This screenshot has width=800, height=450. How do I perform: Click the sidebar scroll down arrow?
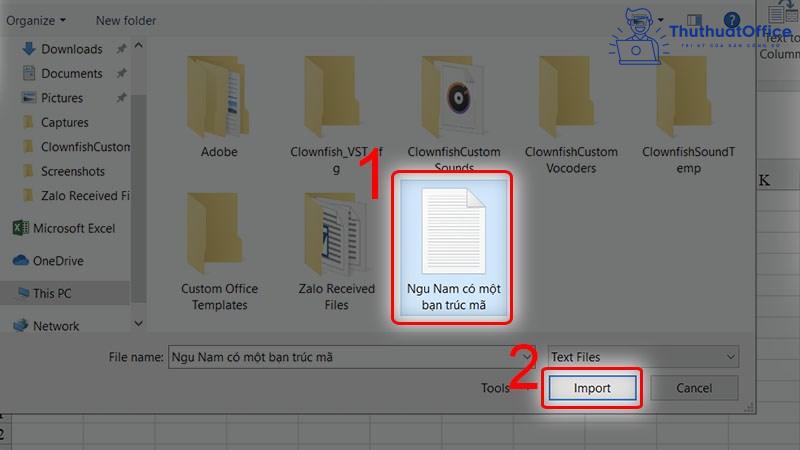pyautogui.click(x=139, y=324)
